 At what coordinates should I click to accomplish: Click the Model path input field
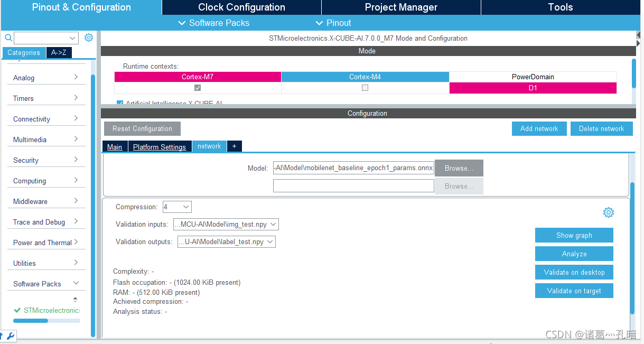click(x=353, y=168)
